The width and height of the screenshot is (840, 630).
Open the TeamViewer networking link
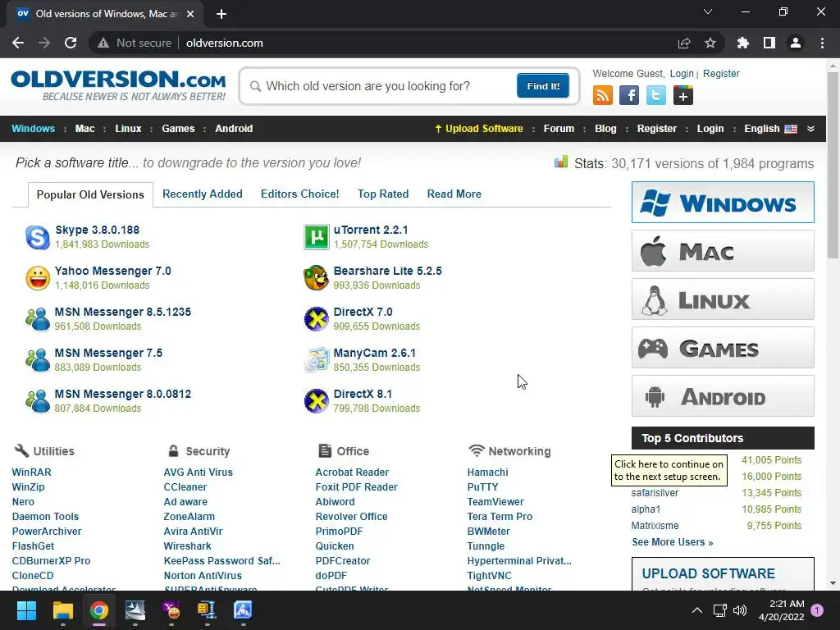coord(495,501)
